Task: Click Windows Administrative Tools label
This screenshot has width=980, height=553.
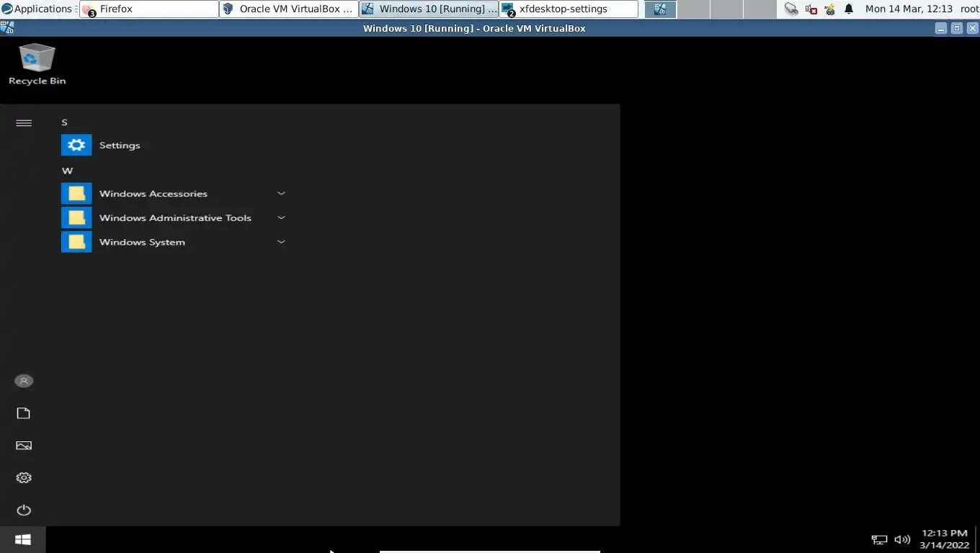Action: pyautogui.click(x=175, y=218)
